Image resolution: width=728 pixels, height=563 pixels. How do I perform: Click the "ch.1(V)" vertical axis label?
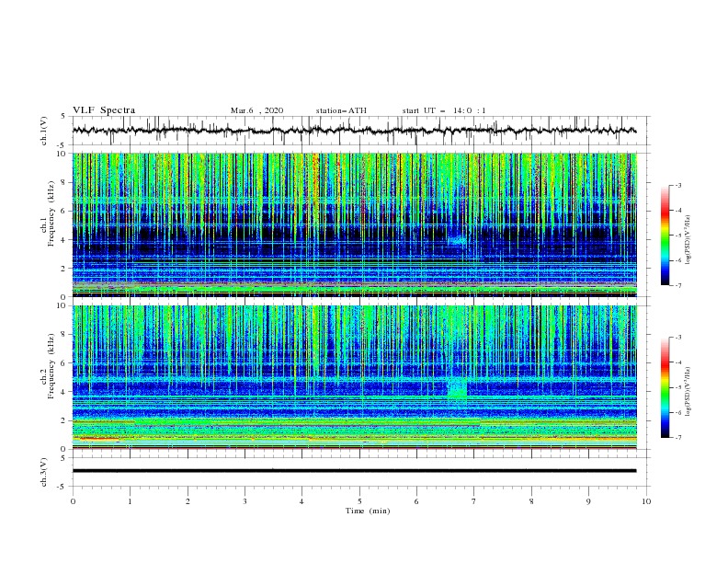click(x=44, y=131)
